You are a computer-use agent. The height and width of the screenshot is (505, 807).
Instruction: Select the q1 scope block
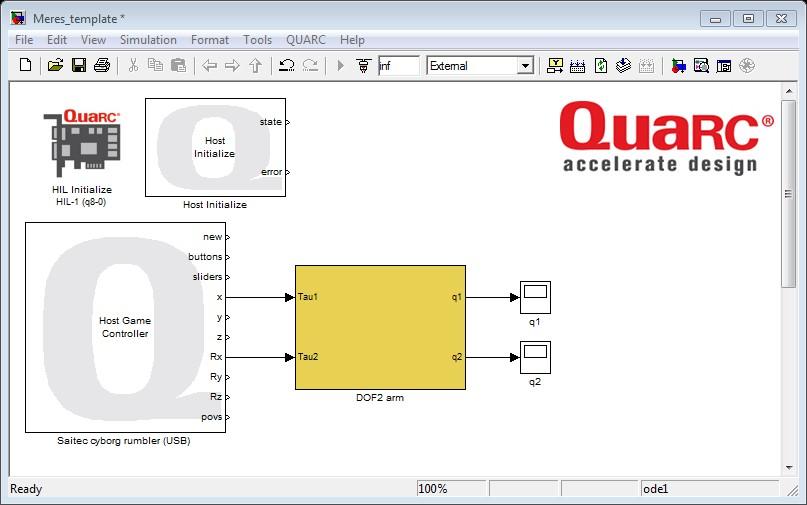[535, 297]
